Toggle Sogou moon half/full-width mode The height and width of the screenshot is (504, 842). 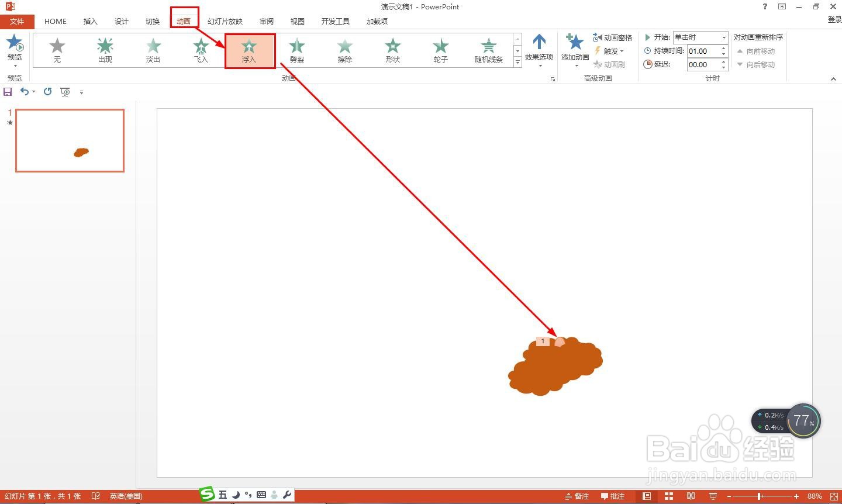point(236,495)
